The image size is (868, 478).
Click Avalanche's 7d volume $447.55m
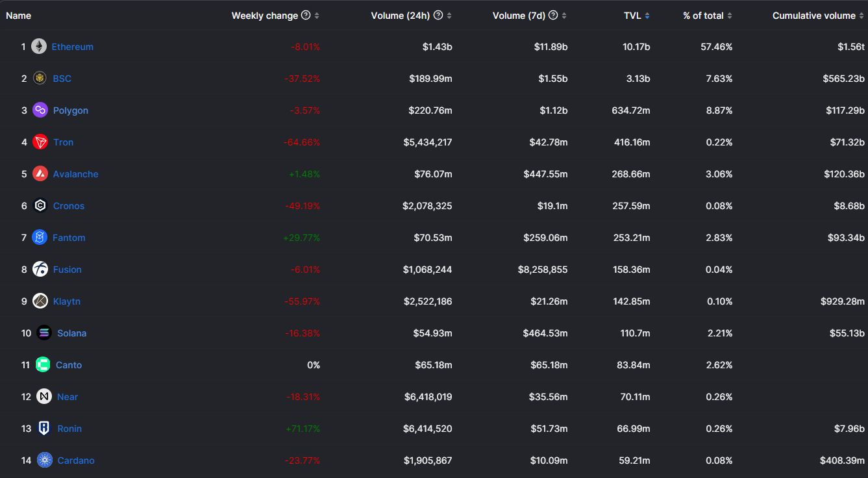coord(546,174)
